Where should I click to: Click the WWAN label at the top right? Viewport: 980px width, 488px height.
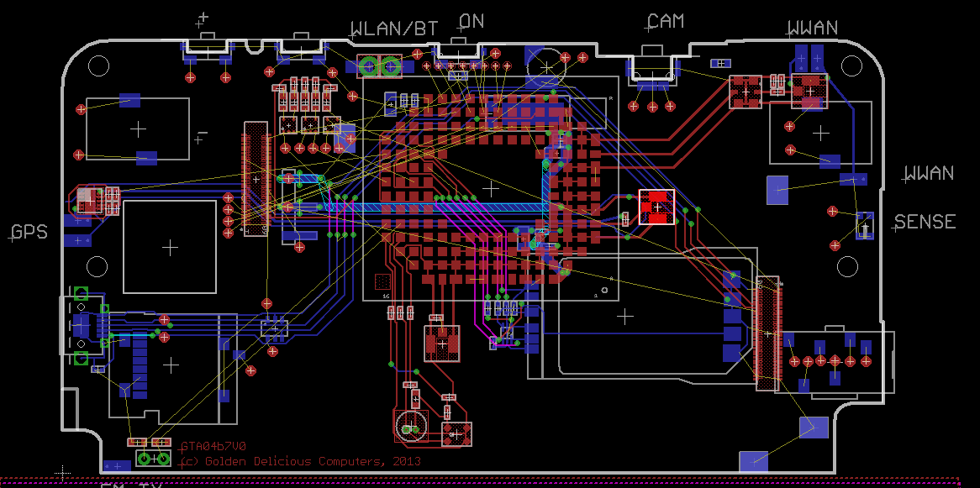click(x=813, y=29)
